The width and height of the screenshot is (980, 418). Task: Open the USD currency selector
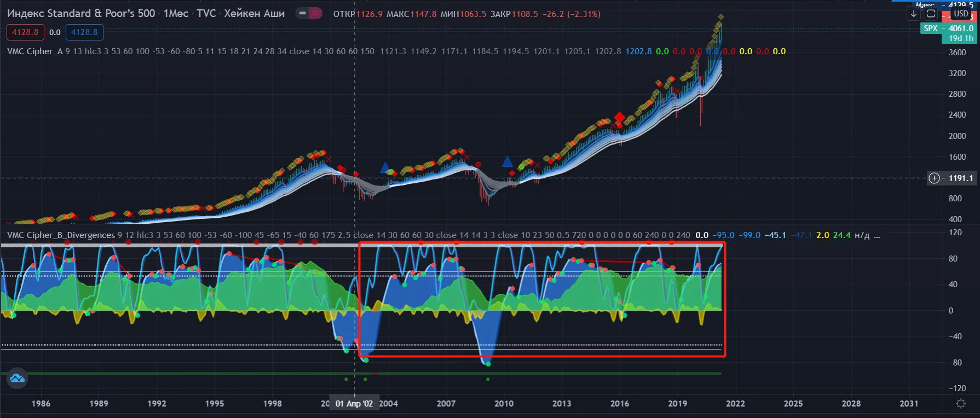(961, 14)
